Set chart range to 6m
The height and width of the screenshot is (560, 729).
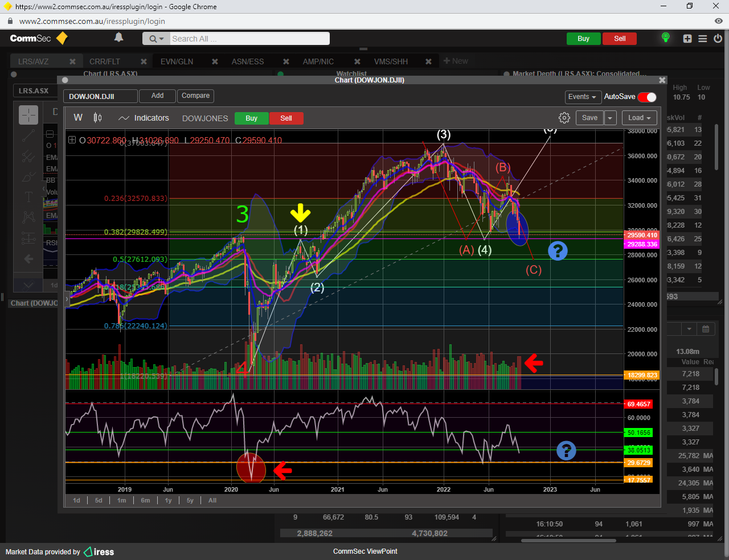(145, 500)
